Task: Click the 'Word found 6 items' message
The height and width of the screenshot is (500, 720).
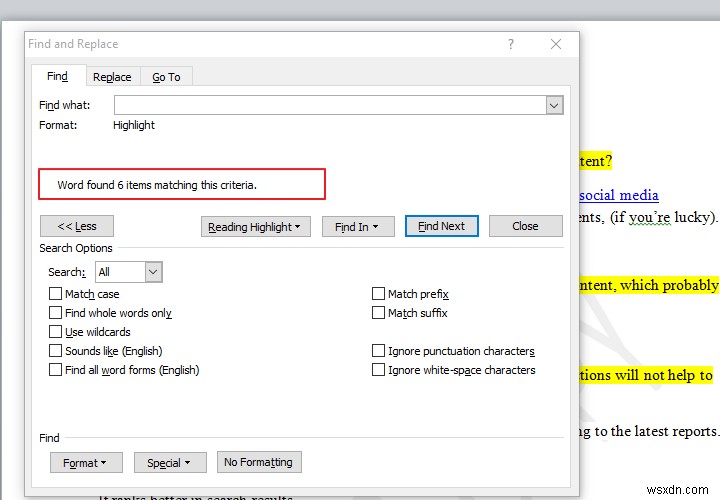Action: pos(157,185)
